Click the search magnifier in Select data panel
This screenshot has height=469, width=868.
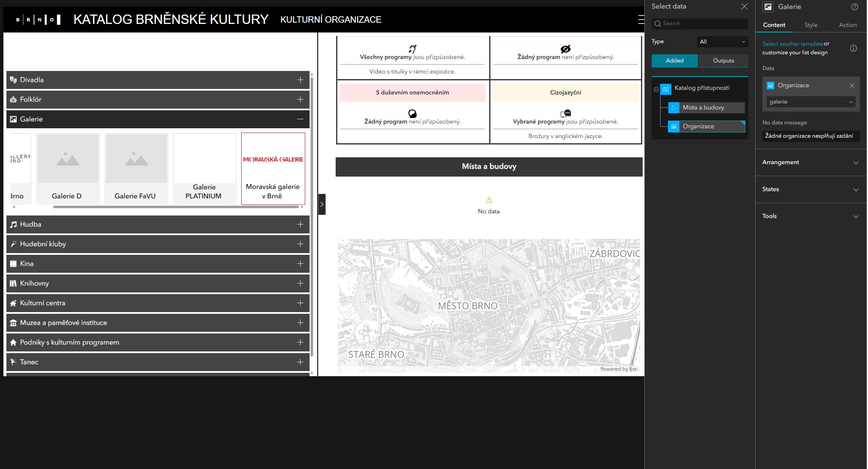[x=657, y=24]
